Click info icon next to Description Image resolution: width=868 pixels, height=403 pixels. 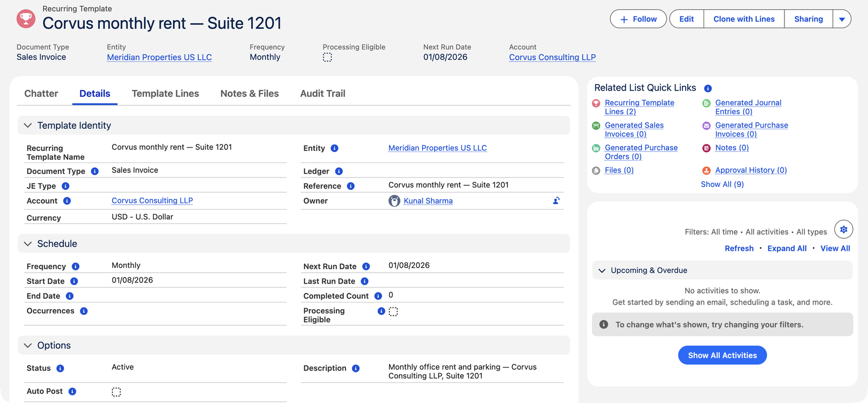click(x=356, y=368)
